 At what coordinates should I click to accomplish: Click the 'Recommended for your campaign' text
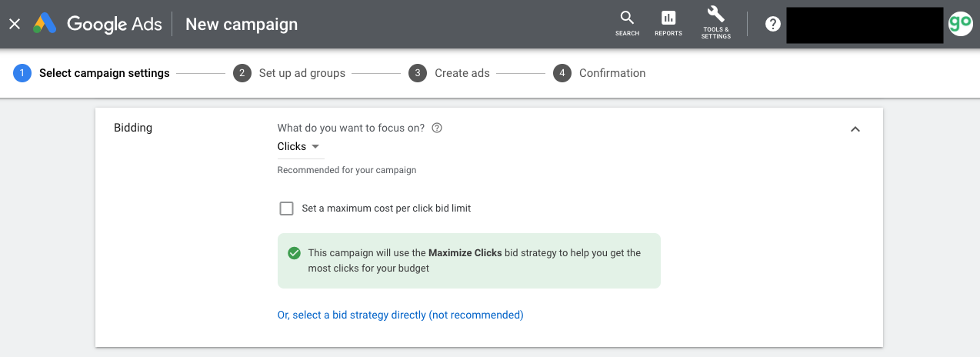347,170
